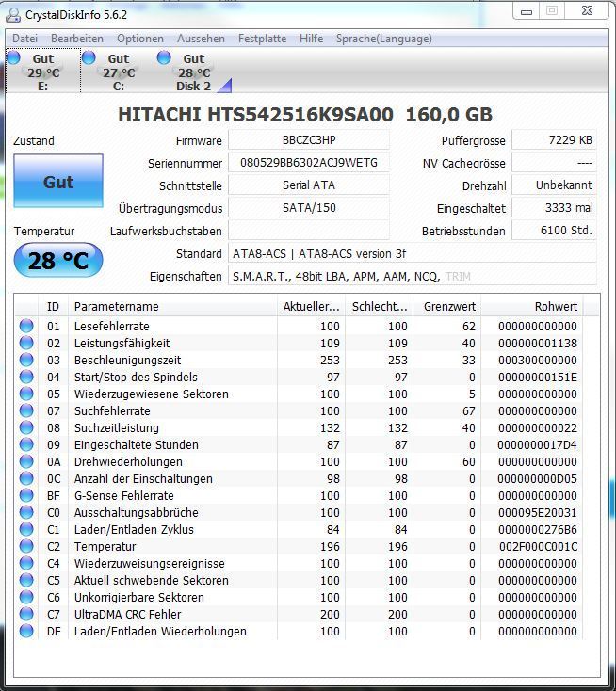This screenshot has width=616, height=691.
Task: Click the Schlecht column header
Action: coord(380,306)
